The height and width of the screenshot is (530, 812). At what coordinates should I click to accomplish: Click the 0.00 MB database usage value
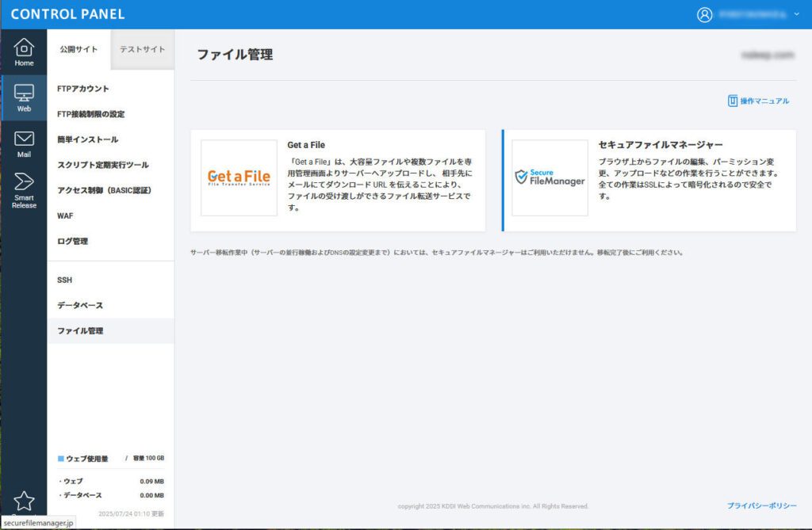tap(151, 495)
